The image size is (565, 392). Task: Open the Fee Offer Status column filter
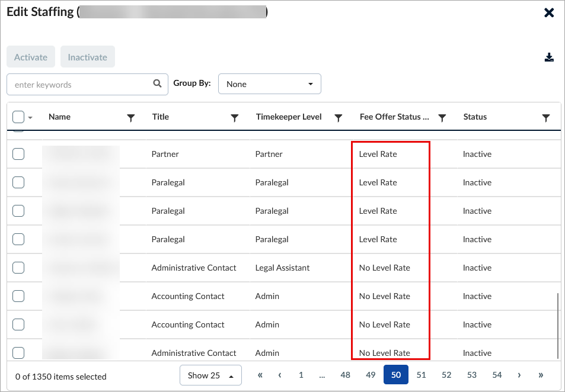tap(442, 117)
